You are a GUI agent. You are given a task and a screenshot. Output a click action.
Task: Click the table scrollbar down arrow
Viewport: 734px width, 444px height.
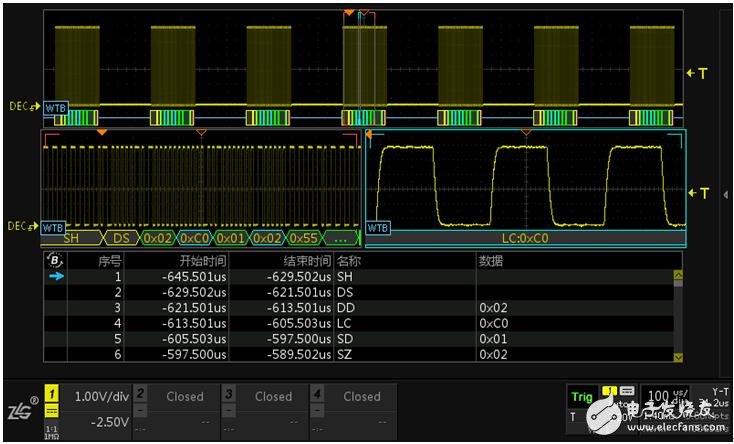pos(677,357)
